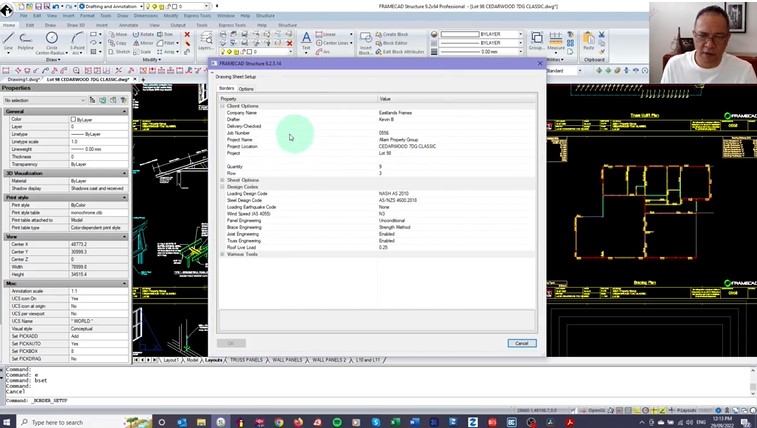
Task: Switch to the Options tab in dialog
Action: coord(246,89)
